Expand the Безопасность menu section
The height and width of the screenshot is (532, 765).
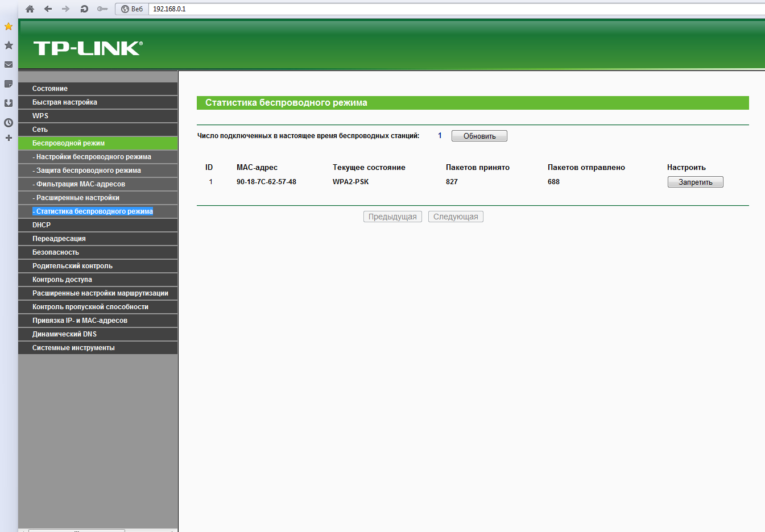point(56,252)
